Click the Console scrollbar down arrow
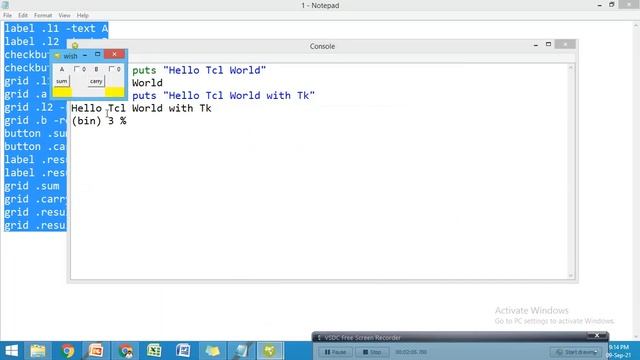This screenshot has height=360, width=640. coord(571,276)
